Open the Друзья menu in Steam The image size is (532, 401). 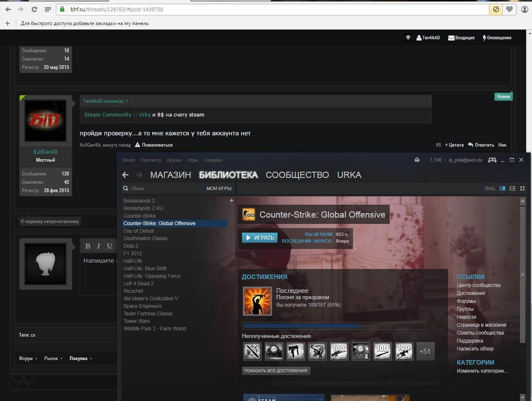tap(174, 160)
